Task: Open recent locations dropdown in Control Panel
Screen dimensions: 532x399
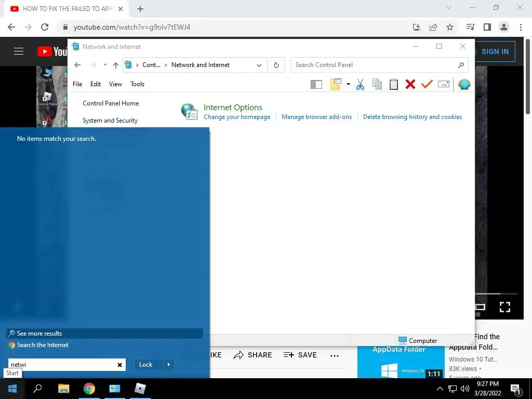Action: (x=105, y=65)
